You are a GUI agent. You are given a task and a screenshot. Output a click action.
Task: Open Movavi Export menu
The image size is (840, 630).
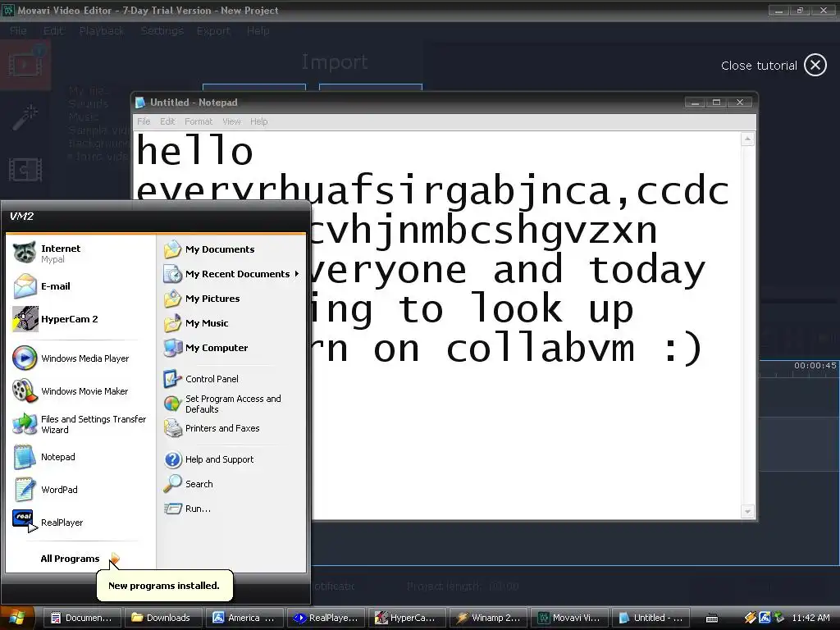point(213,31)
